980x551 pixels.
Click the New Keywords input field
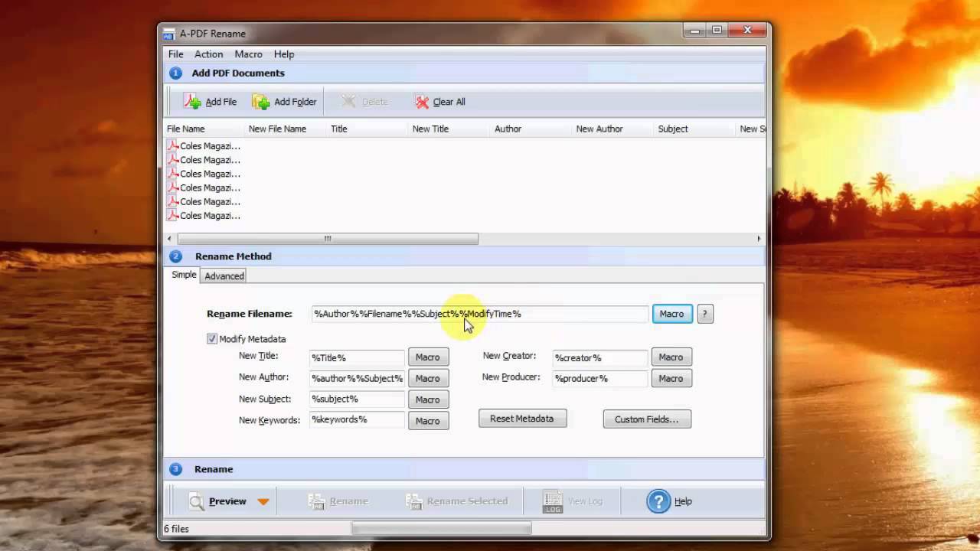(x=357, y=419)
